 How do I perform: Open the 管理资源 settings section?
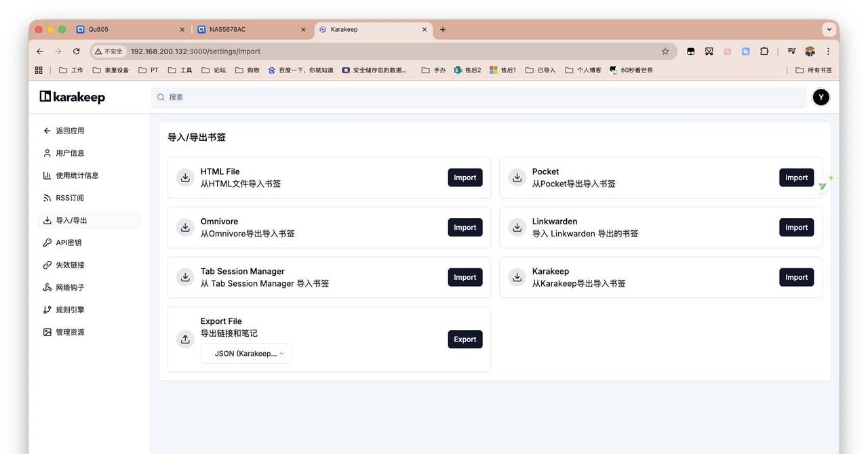(x=68, y=331)
